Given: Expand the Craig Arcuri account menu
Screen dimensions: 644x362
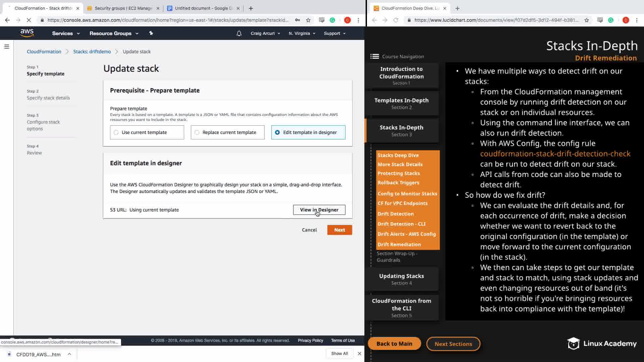Looking at the screenshot, I should click(265, 34).
